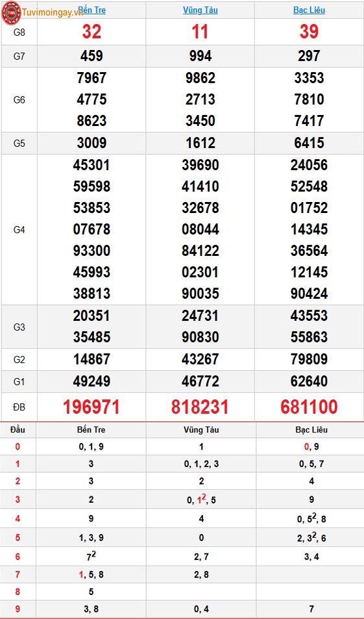Click the ĐB row label

coord(19,407)
